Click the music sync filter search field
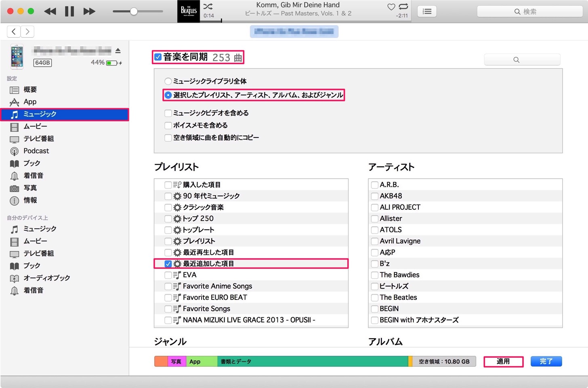This screenshot has height=388, width=588. click(x=522, y=60)
